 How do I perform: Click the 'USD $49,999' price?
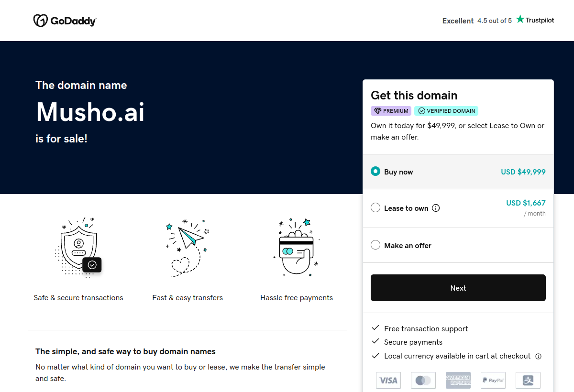coord(523,172)
